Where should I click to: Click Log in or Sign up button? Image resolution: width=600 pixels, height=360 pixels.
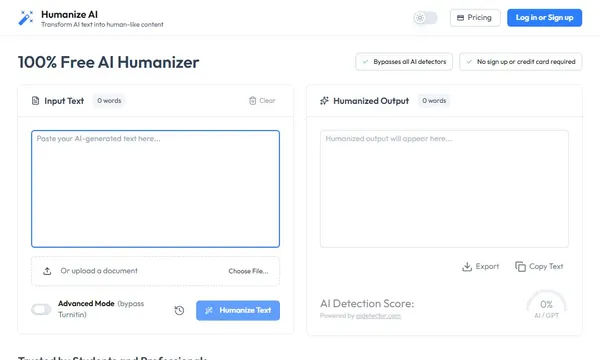pos(544,18)
